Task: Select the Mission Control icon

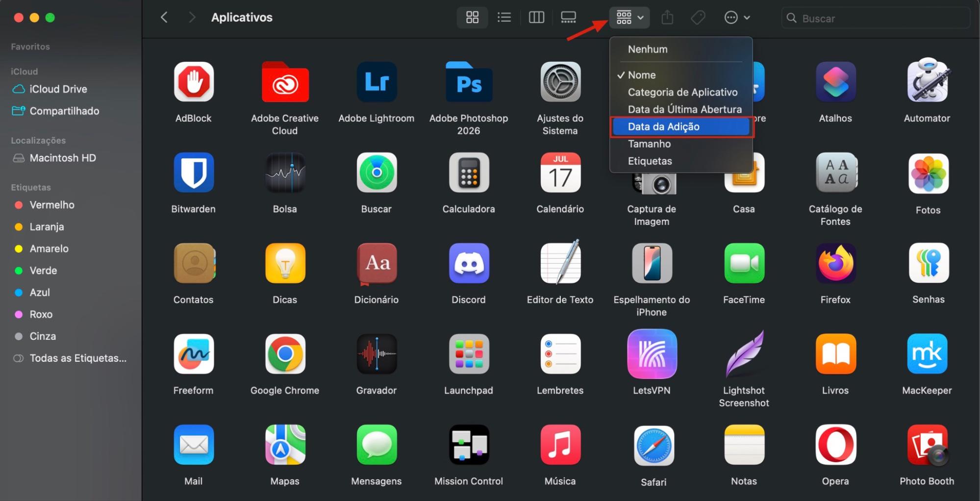Action: click(x=469, y=444)
